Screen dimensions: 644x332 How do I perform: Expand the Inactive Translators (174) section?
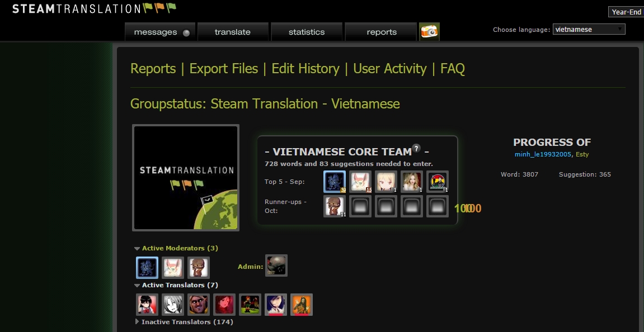(x=184, y=322)
